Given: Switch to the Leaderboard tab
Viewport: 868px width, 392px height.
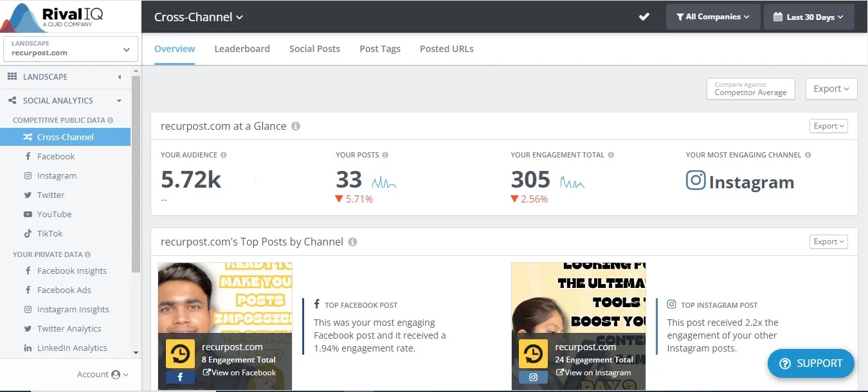Looking at the screenshot, I should click(x=242, y=49).
